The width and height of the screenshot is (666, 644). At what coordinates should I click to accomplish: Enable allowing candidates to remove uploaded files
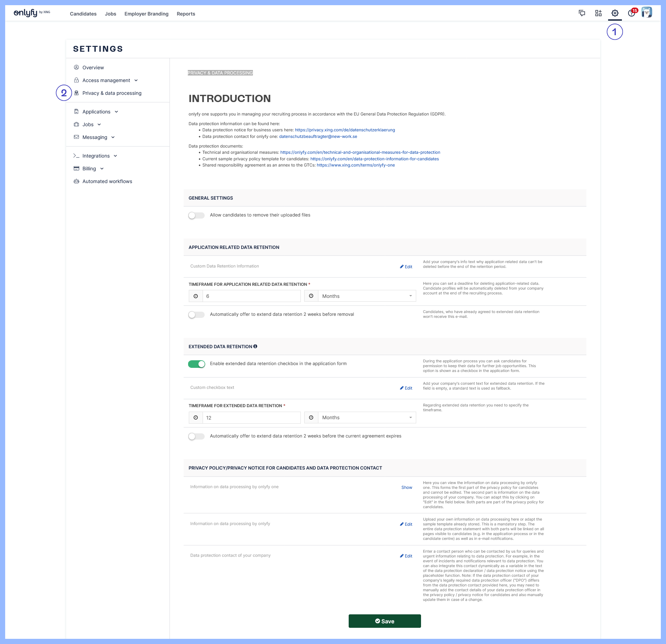[196, 215]
